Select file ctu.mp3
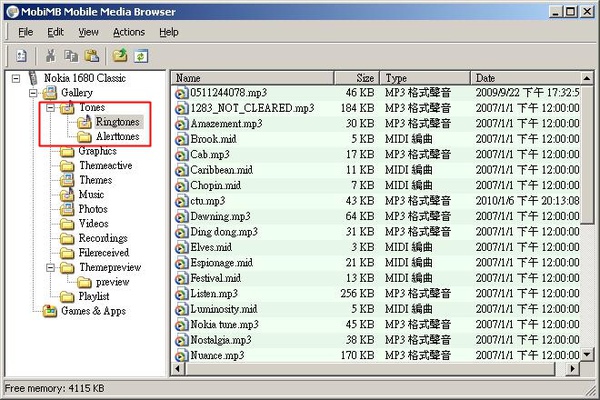 pos(207,201)
